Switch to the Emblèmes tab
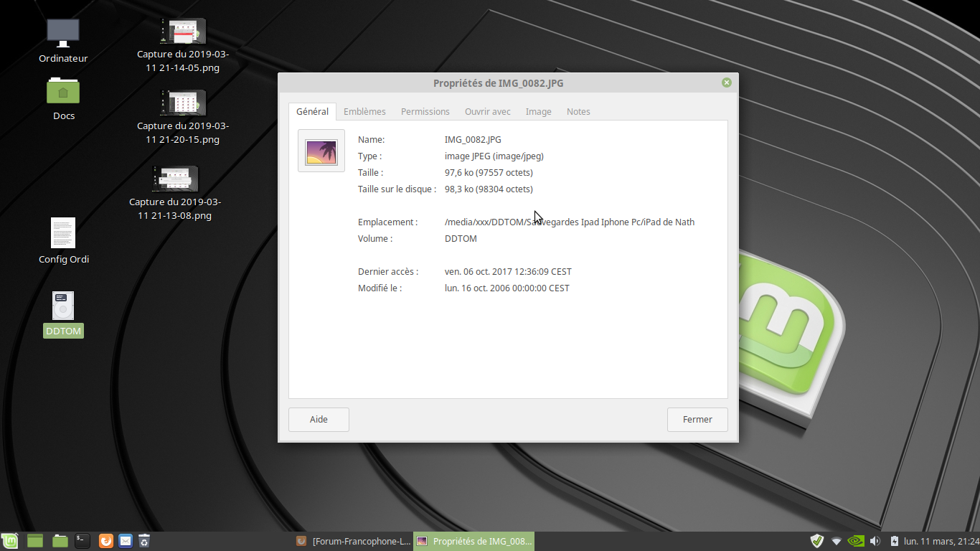The image size is (980, 551). click(364, 112)
